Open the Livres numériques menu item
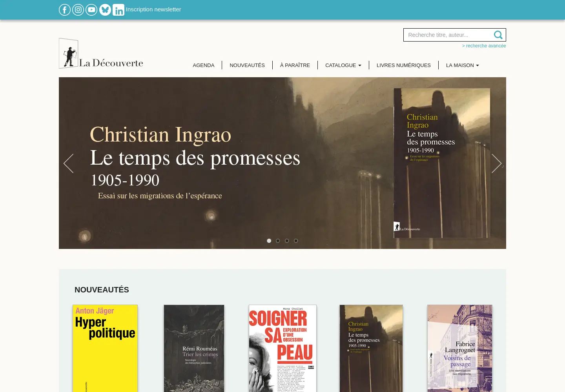The image size is (565, 392). click(x=404, y=65)
